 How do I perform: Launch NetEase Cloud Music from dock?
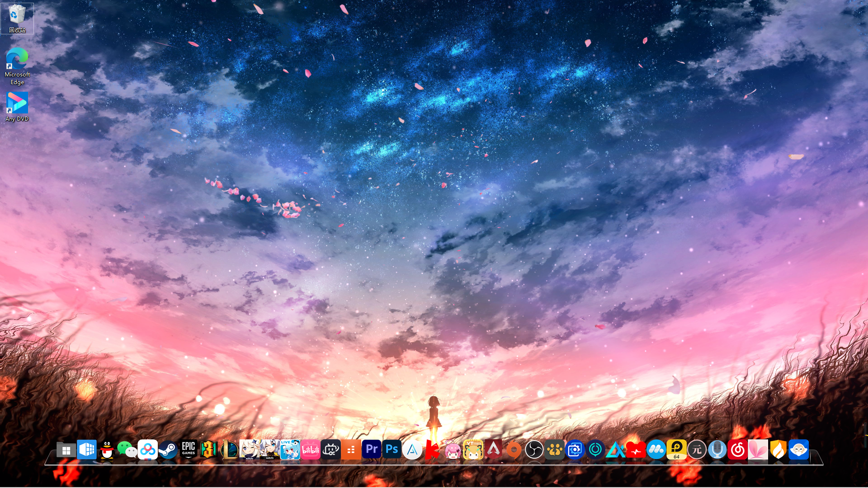(737, 450)
